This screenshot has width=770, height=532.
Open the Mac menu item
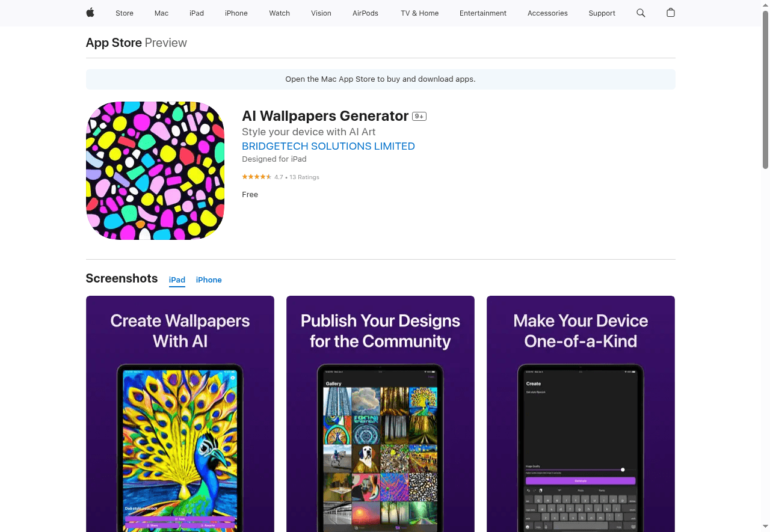[161, 13]
